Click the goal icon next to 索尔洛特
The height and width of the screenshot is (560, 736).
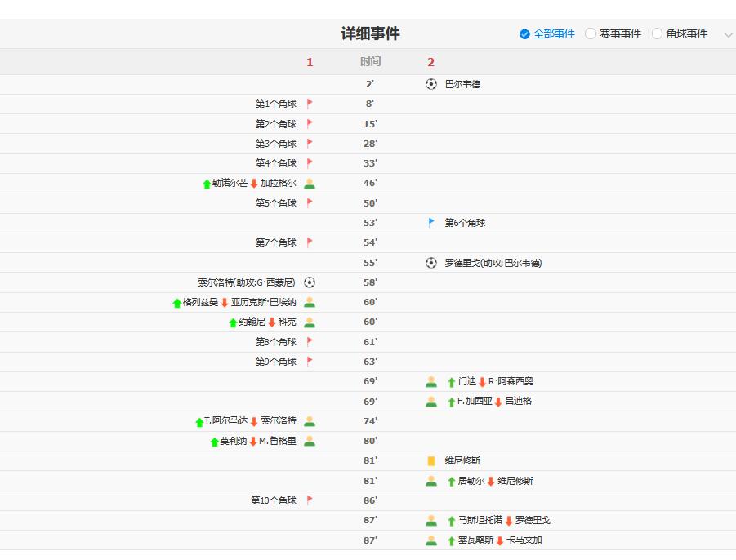(310, 282)
